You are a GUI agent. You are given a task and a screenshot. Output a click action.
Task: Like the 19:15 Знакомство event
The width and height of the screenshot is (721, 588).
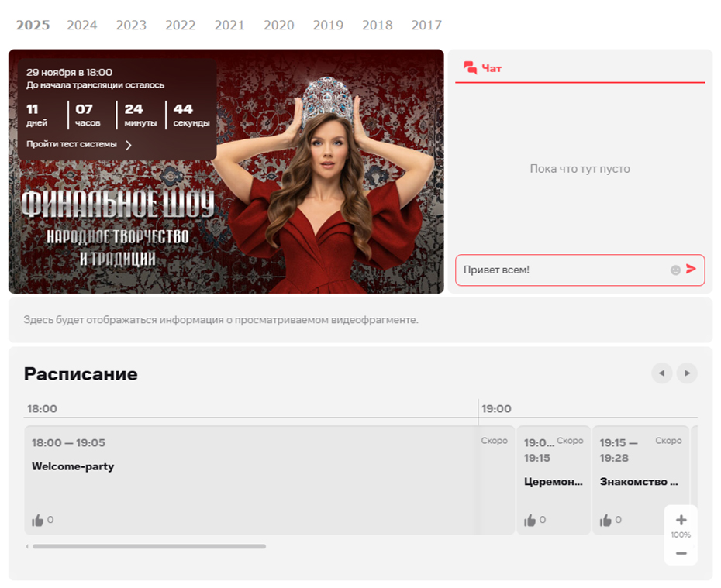point(605,521)
